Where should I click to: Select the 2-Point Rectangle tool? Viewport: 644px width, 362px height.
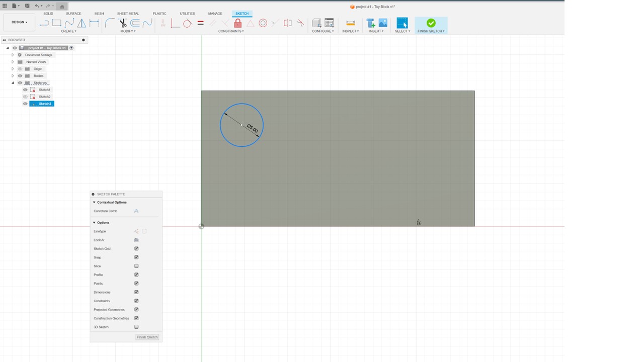[x=57, y=23]
